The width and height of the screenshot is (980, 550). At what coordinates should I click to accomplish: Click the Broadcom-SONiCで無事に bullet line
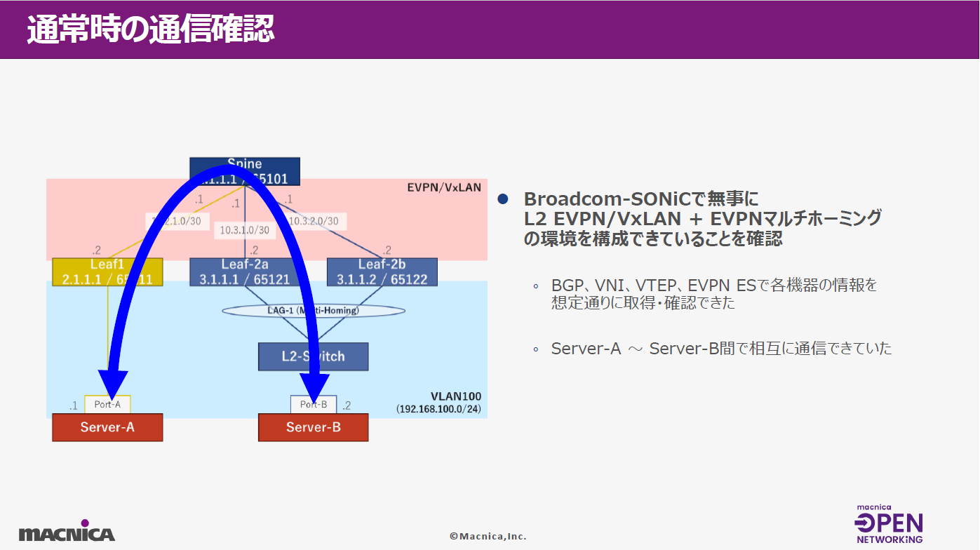pyautogui.click(x=641, y=199)
